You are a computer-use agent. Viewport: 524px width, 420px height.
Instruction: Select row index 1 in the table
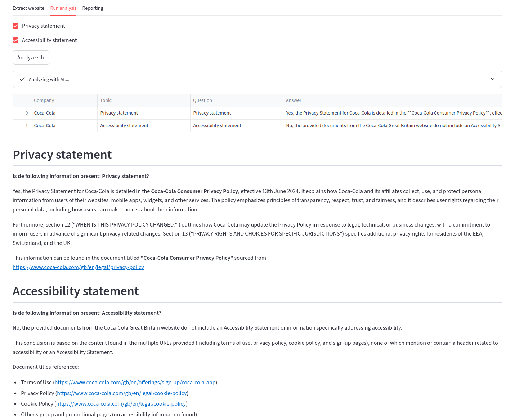[x=22, y=126]
